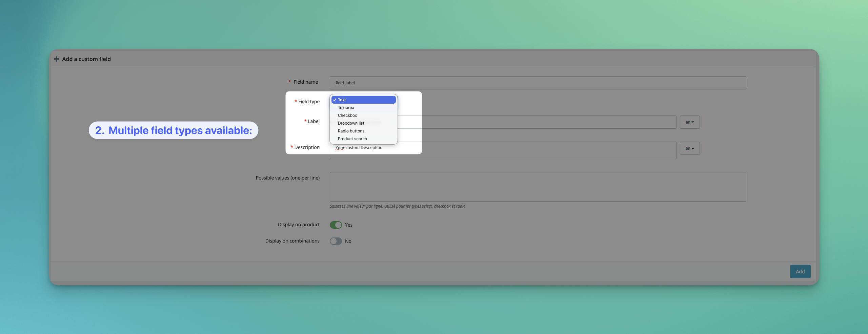Image resolution: width=868 pixels, height=334 pixels.
Task: Choose Radio buttons from the field types
Action: (351, 131)
